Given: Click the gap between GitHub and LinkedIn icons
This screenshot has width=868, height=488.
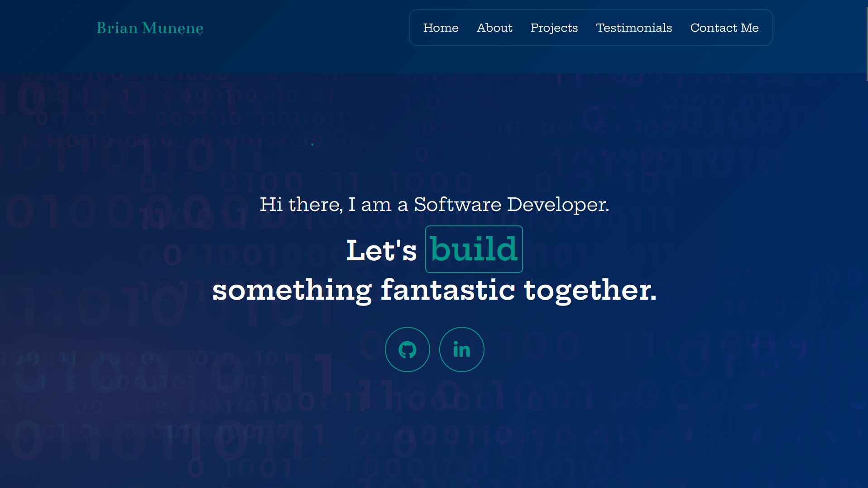Looking at the screenshot, I should coord(435,349).
